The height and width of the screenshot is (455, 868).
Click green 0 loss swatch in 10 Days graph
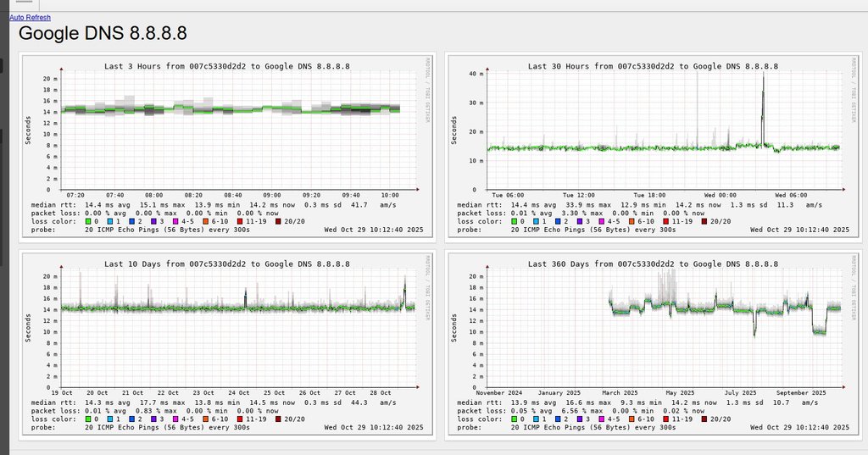click(88, 419)
